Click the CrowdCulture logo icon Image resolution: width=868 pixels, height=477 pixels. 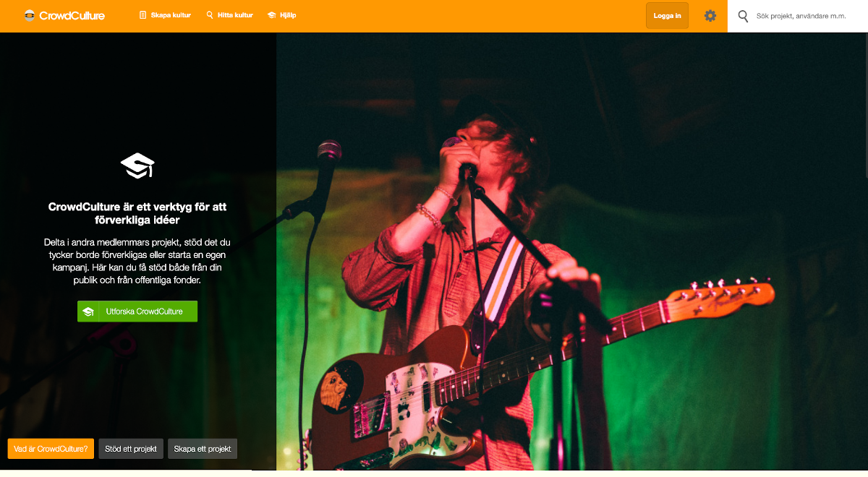tap(30, 15)
